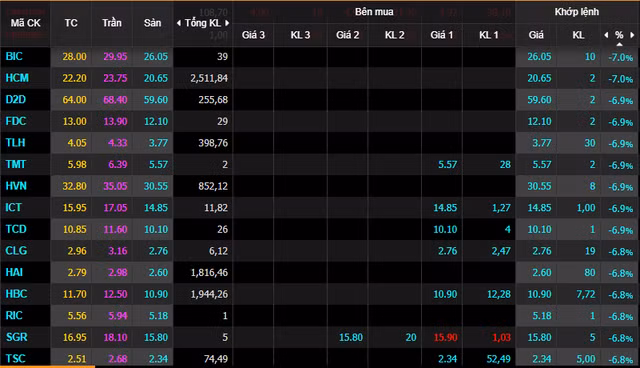This screenshot has height=368, width=640.
Task: Click TSC matched volume 5,00
Action: (x=586, y=359)
